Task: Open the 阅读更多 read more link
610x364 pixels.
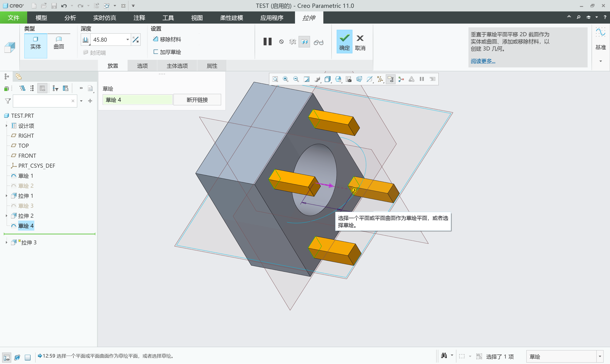Action: tap(483, 61)
